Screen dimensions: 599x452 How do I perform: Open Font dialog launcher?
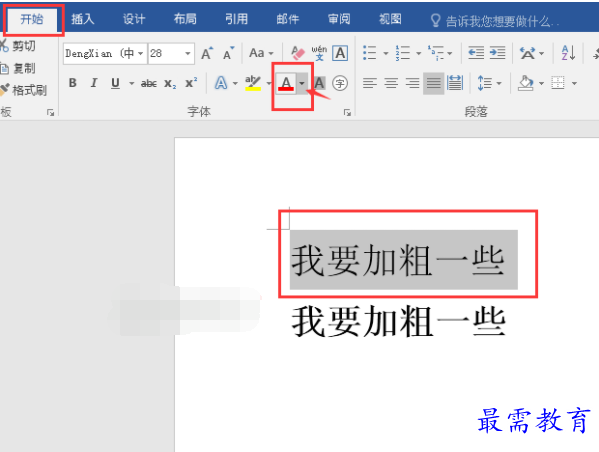347,112
